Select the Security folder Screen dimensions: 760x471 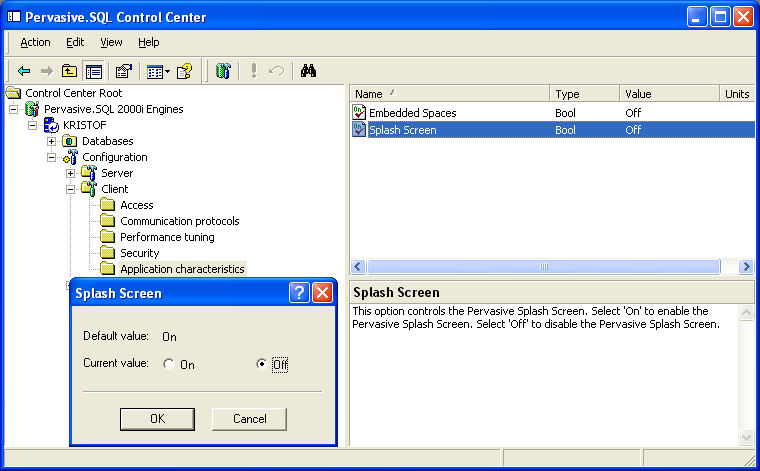pyautogui.click(x=140, y=253)
